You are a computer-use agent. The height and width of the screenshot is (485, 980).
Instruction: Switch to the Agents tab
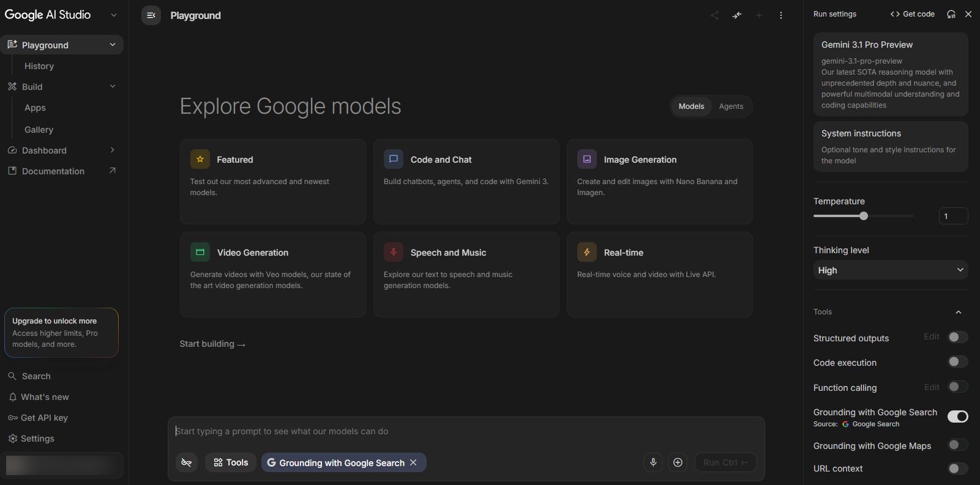(731, 106)
